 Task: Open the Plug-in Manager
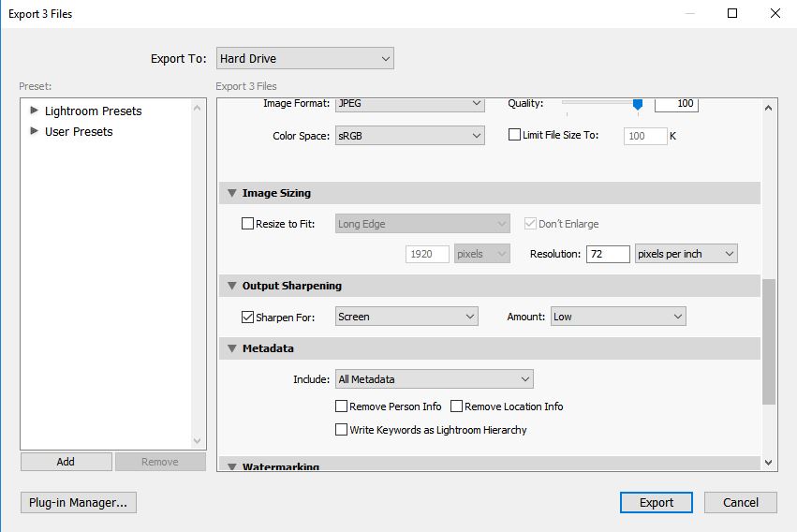79,502
